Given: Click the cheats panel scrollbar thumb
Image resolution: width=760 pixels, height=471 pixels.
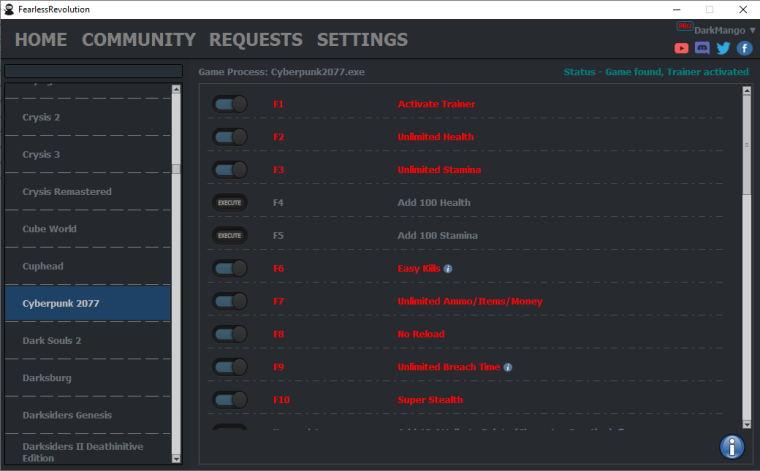Looking at the screenshot, I should coord(746,145).
